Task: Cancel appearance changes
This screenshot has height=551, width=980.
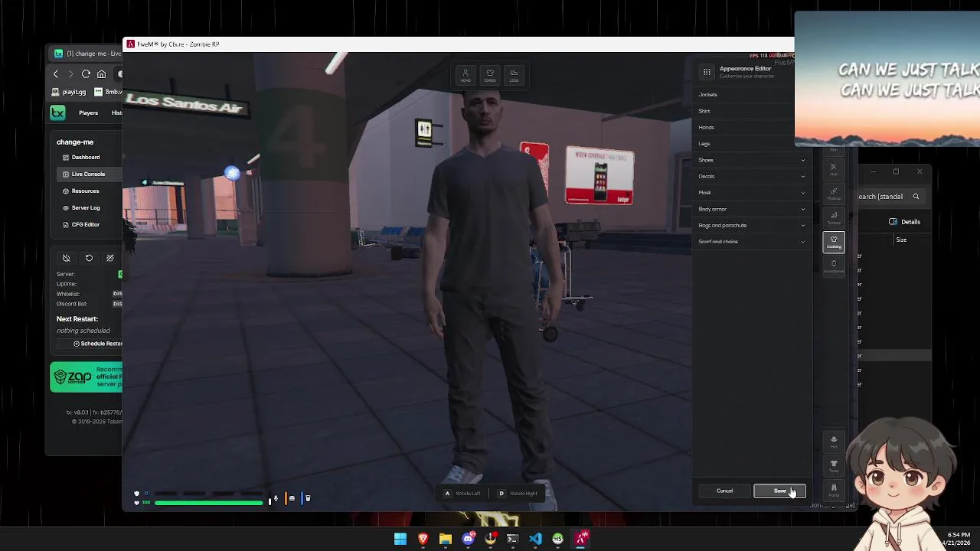Action: click(x=724, y=491)
